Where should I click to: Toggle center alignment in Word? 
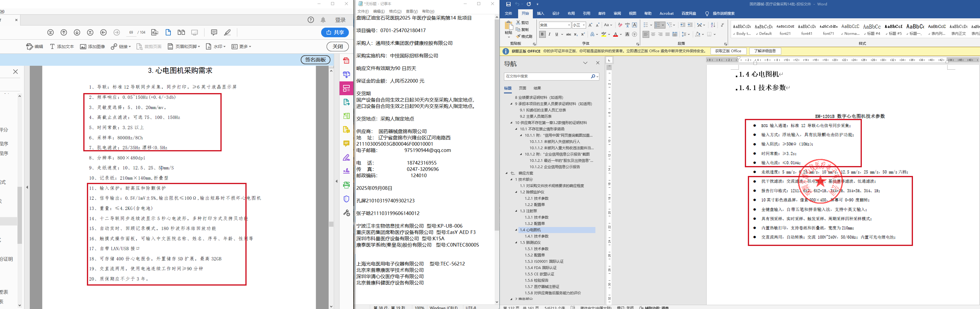coord(653,35)
